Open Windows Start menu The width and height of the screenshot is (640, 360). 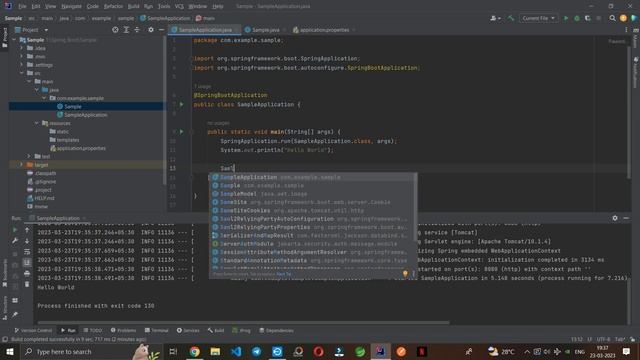10,351
